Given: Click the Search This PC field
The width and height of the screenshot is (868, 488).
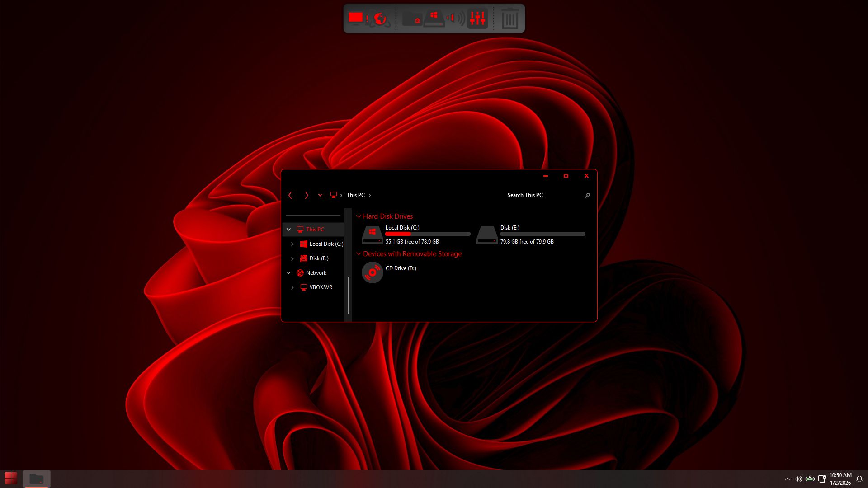Looking at the screenshot, I should [542, 195].
